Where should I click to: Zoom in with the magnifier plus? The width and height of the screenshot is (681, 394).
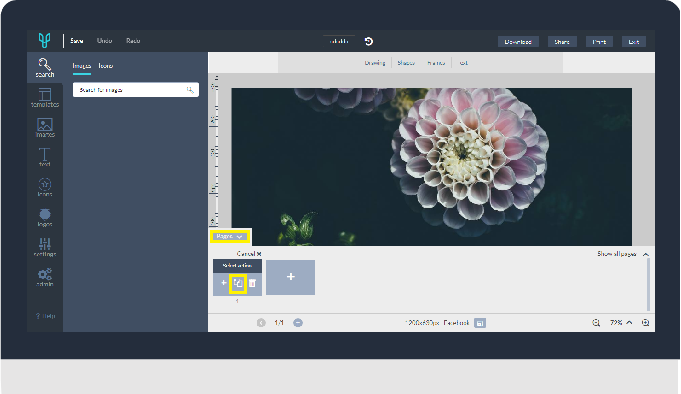click(645, 323)
